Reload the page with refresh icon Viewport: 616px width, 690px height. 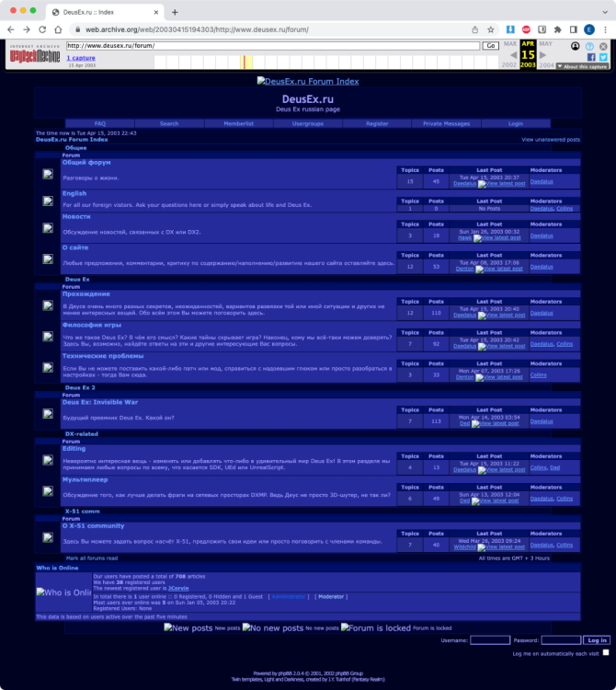tap(42, 29)
